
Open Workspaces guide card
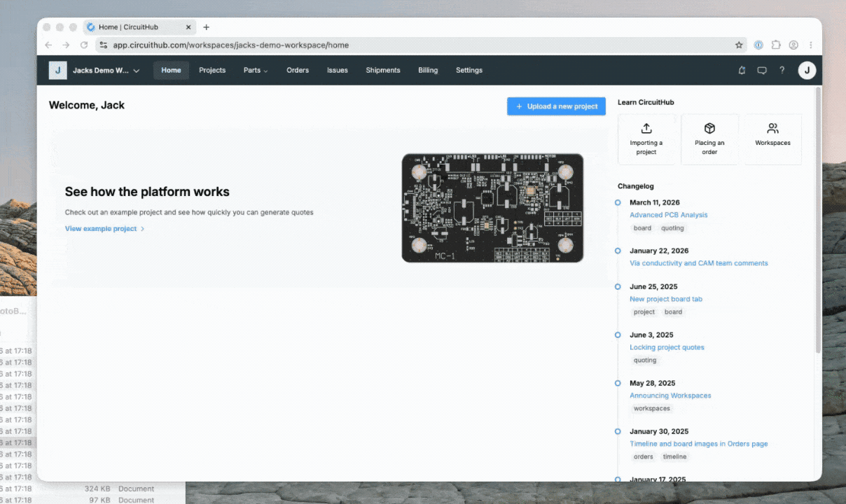[772, 139]
